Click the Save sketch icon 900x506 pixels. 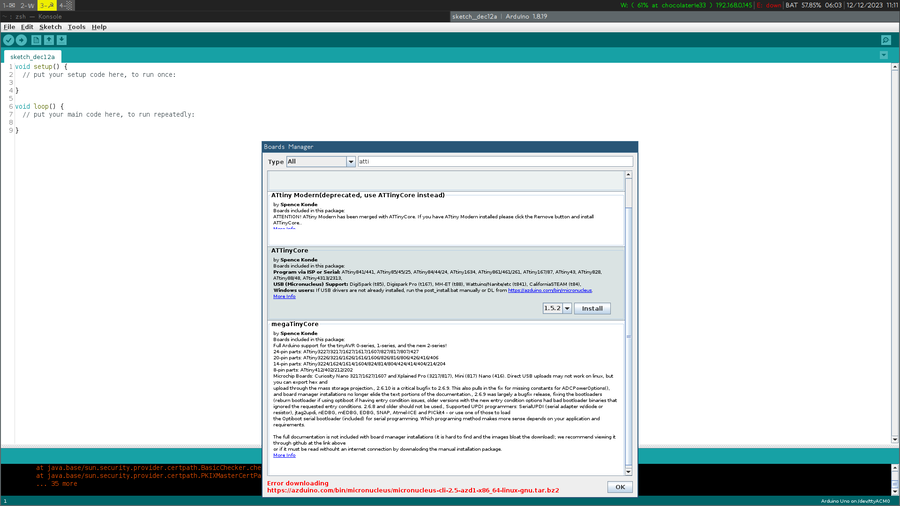point(61,40)
